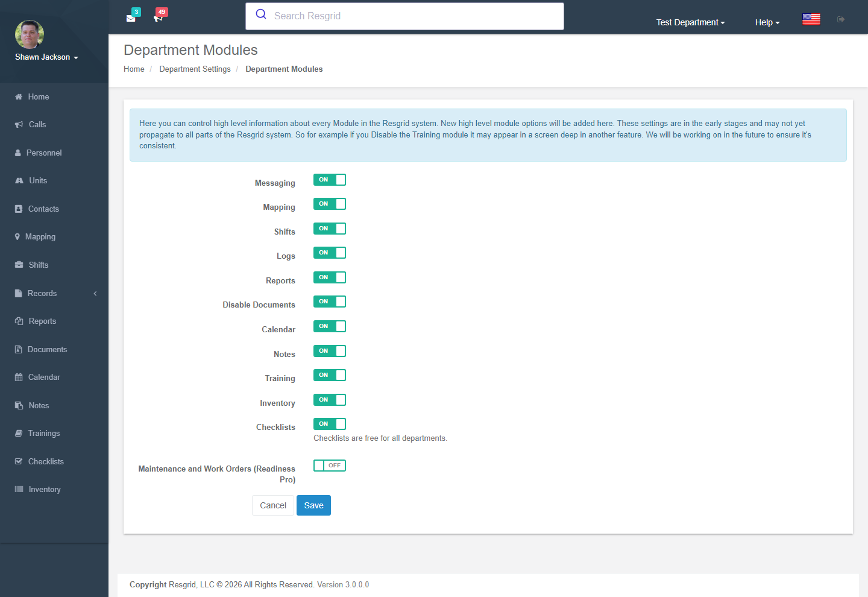Click the Cancel button
Image resolution: width=868 pixels, height=597 pixels.
[x=273, y=505]
